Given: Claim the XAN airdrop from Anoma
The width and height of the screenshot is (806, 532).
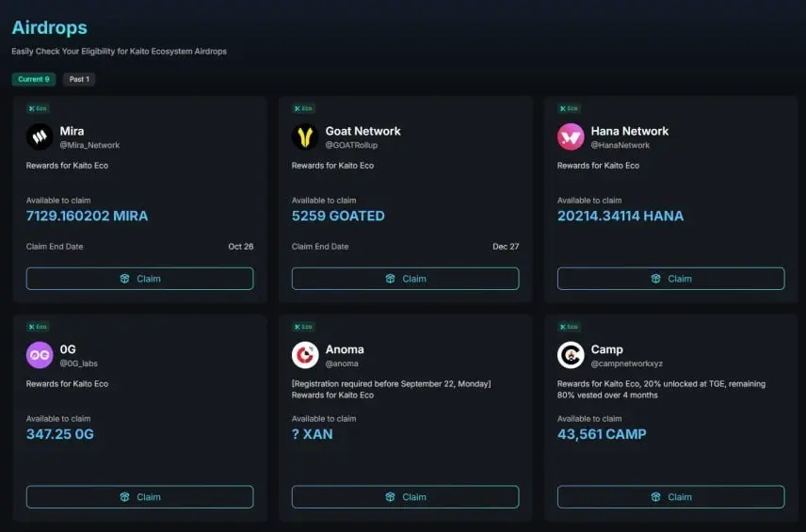Looking at the screenshot, I should 405,497.
